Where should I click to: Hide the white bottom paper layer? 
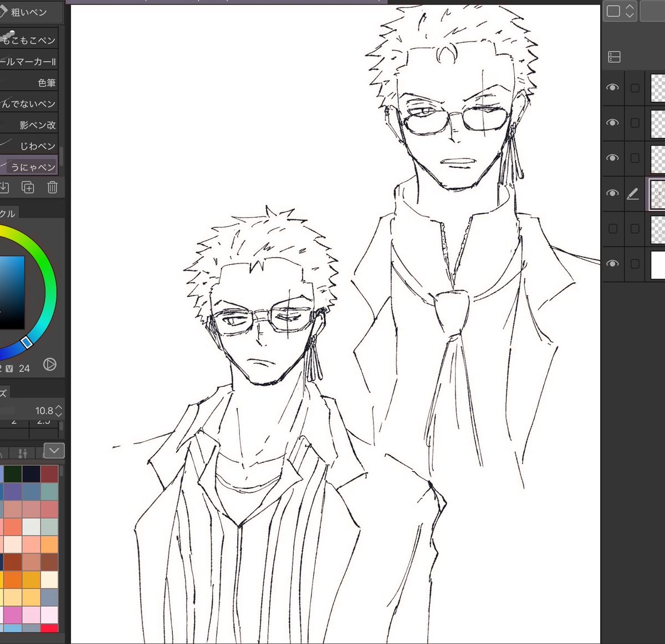[612, 264]
